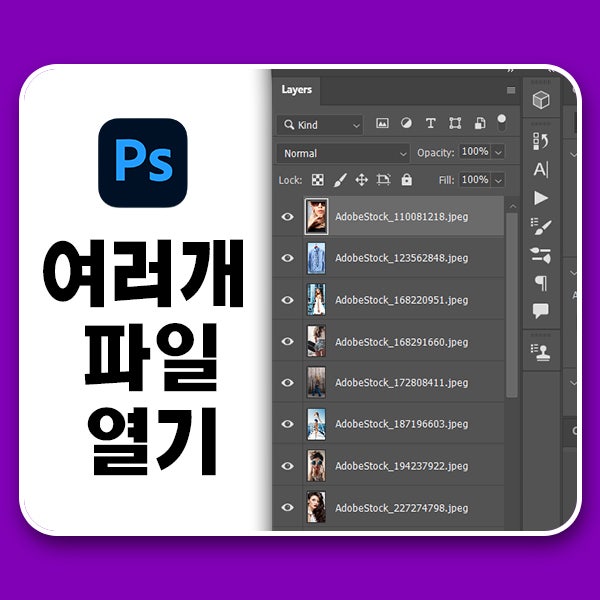Open the Normal blend mode dropdown
Image resolution: width=600 pixels, height=600 pixels.
click(343, 153)
